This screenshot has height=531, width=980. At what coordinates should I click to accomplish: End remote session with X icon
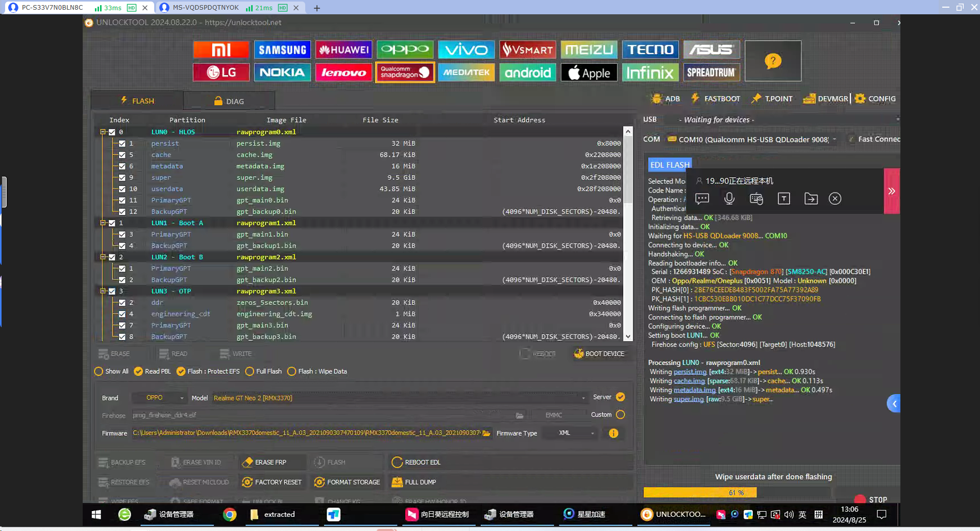click(835, 199)
